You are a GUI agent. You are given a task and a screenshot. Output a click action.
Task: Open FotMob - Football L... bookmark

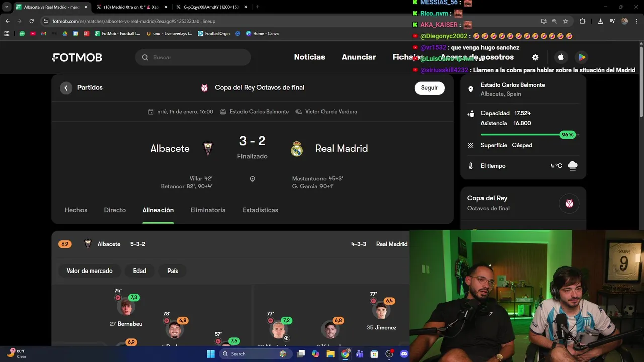coord(117,34)
